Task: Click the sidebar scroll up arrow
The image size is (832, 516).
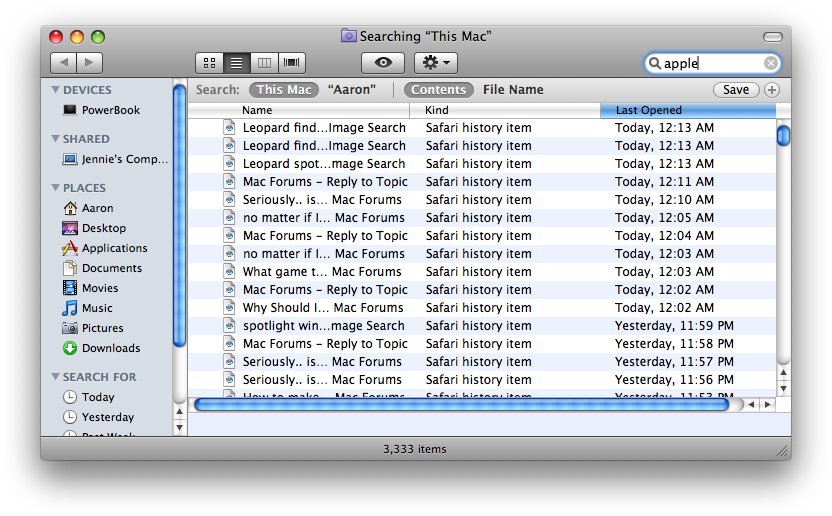Action: (179, 411)
